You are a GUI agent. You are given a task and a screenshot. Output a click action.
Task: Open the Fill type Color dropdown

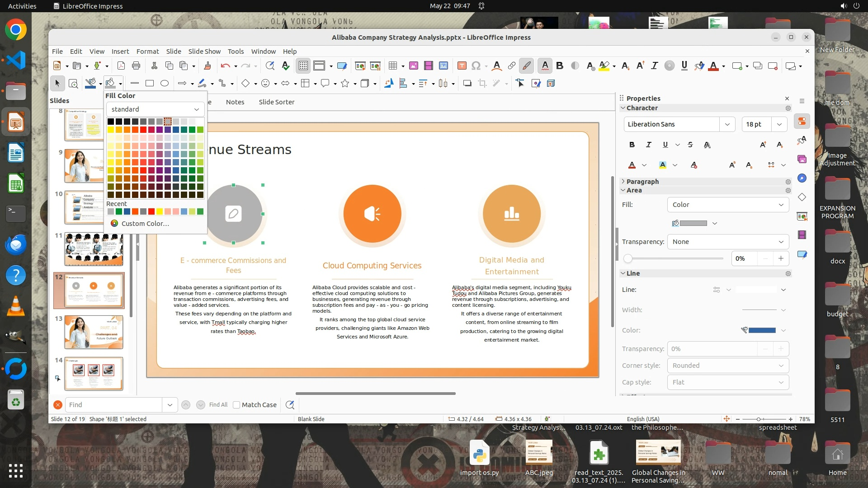point(728,205)
